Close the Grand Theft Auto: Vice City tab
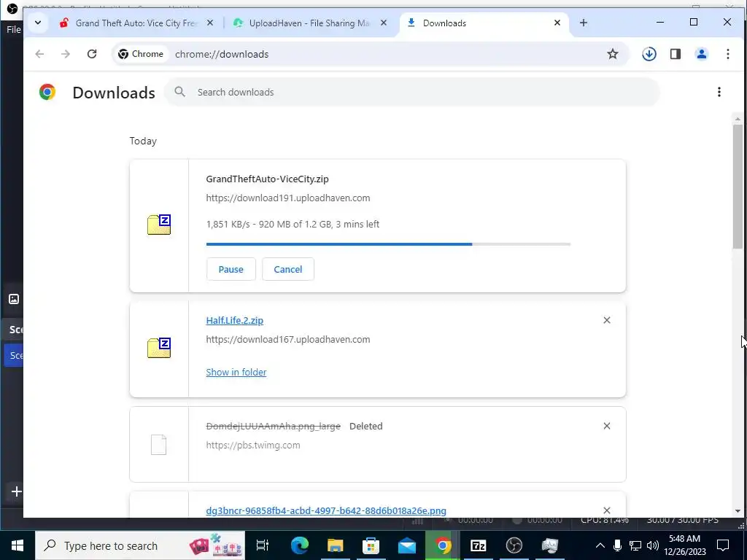This screenshot has width=747, height=560. 209,23
